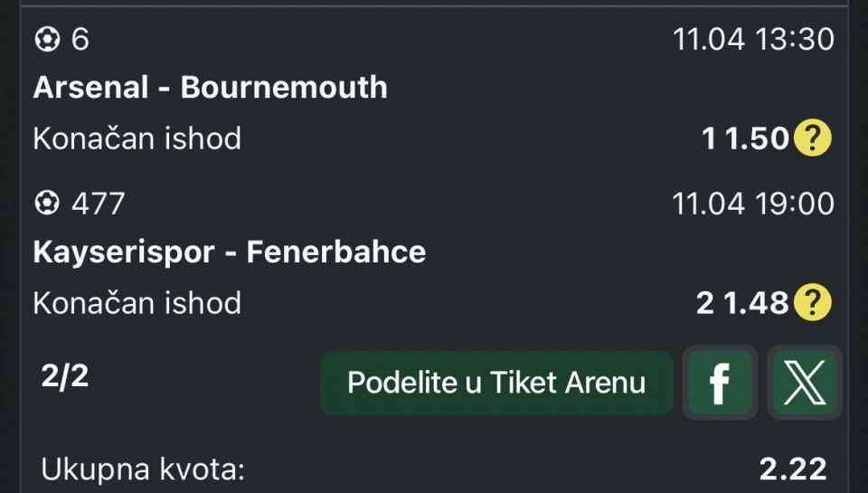
Task: Click Konačan ishod under Arsenal match
Action: click(137, 138)
